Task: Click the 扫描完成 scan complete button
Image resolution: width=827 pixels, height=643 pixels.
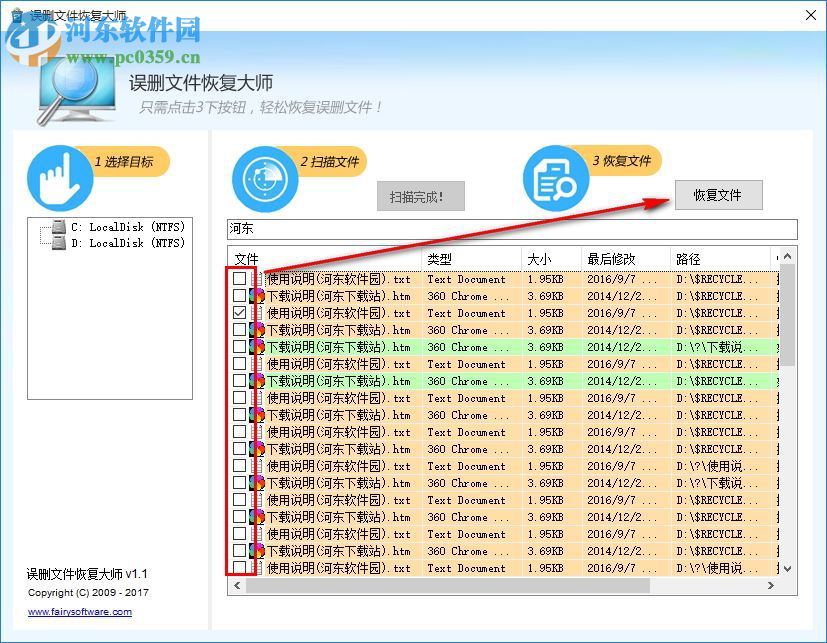Action: point(421,196)
